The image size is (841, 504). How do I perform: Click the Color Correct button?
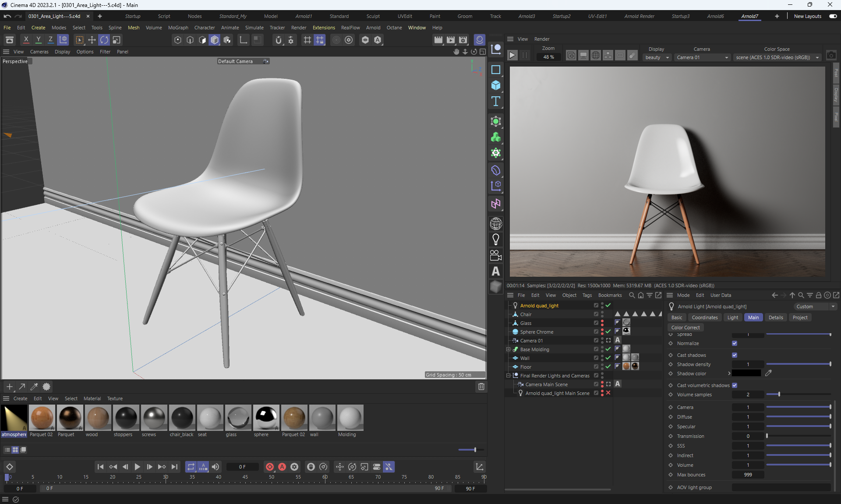(x=686, y=328)
